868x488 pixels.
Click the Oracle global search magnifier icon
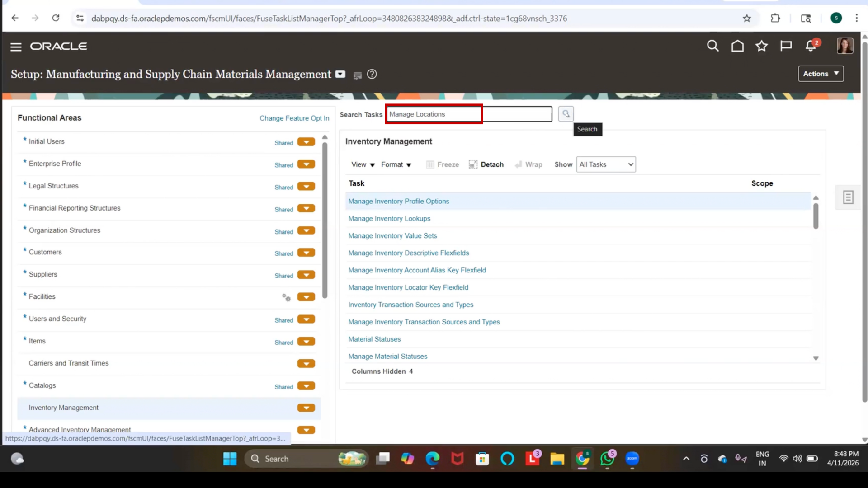[x=712, y=46]
